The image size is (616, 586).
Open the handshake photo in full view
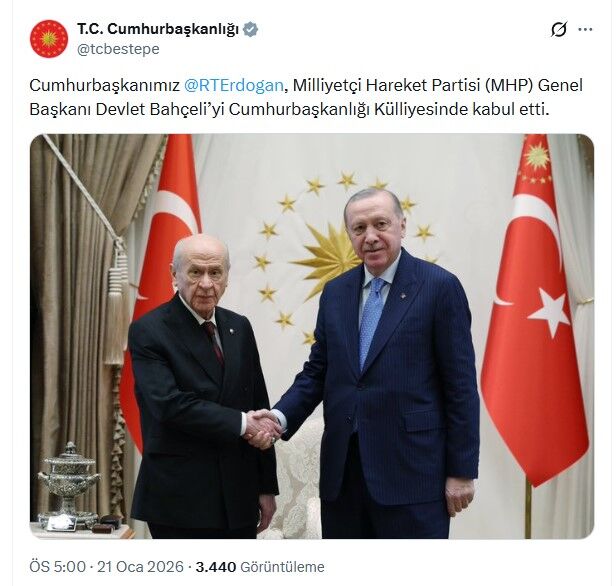(x=312, y=336)
